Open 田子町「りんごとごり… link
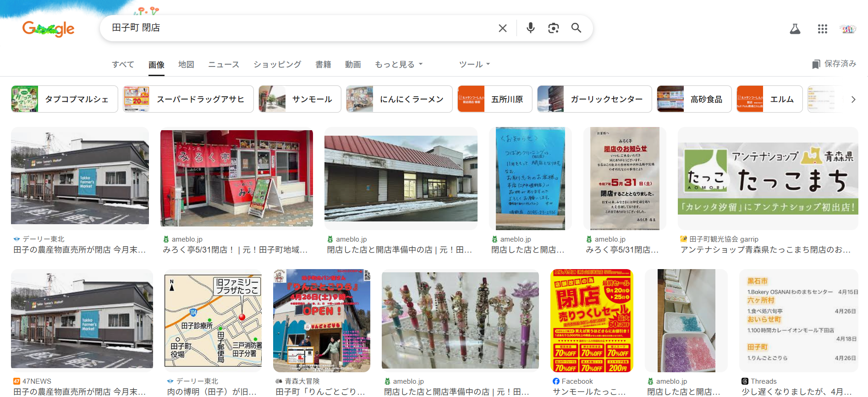Viewport: 868px width, 397px height. point(320,392)
